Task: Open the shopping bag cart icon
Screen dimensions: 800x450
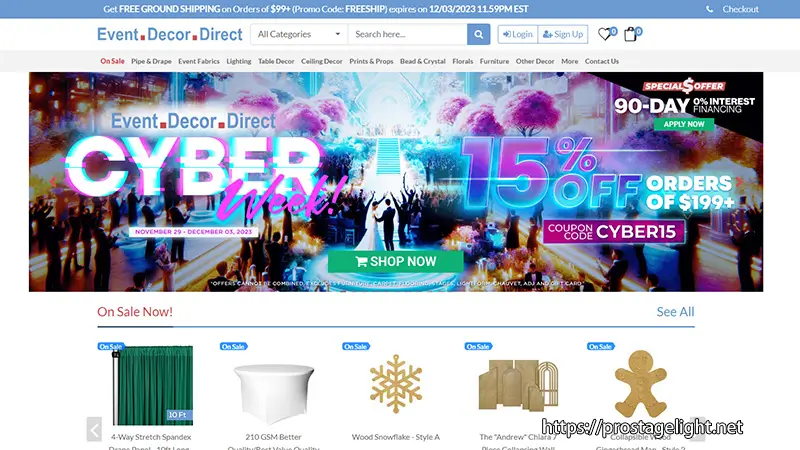Action: [630, 34]
